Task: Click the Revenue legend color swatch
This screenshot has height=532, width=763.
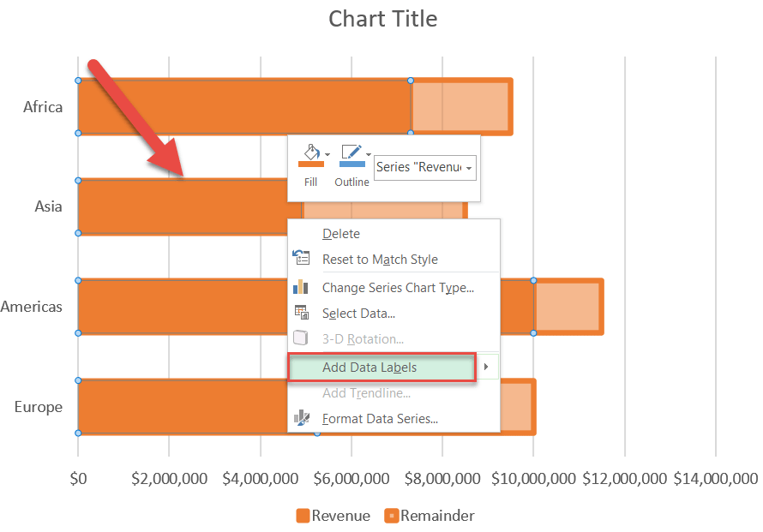Action: (303, 516)
